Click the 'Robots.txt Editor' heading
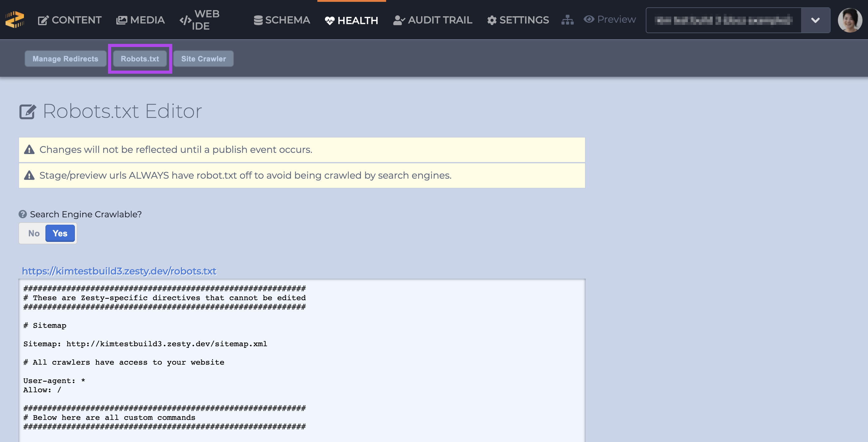 tap(122, 111)
